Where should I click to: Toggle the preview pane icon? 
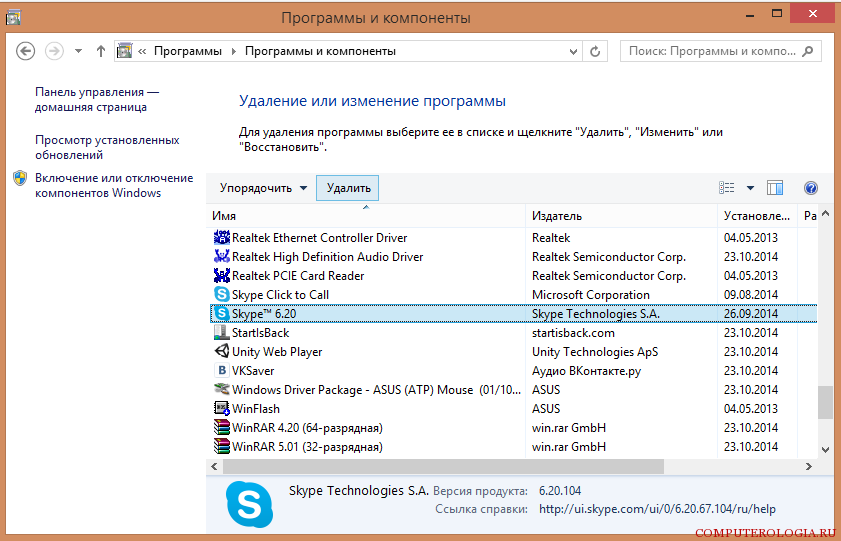tap(775, 188)
